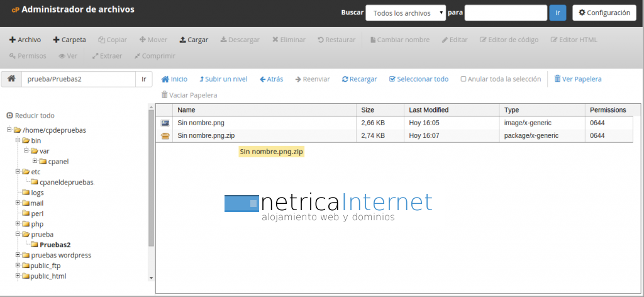Click the Recargar refresh icon

pos(345,79)
